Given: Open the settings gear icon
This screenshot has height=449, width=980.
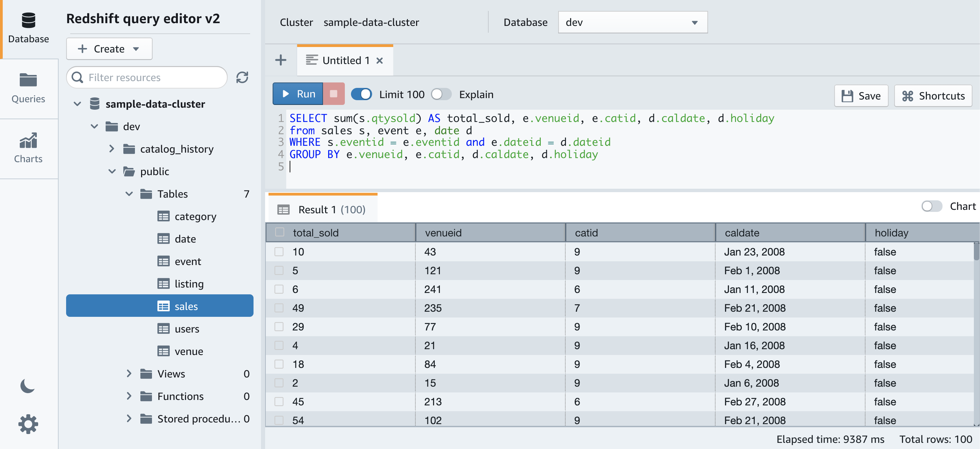Looking at the screenshot, I should pyautogui.click(x=28, y=424).
